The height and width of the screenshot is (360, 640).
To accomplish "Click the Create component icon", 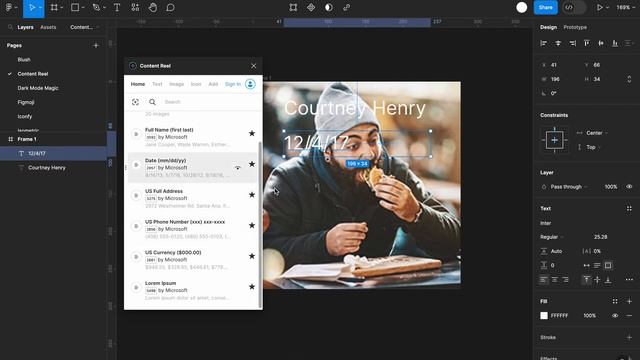I will coord(311,7).
